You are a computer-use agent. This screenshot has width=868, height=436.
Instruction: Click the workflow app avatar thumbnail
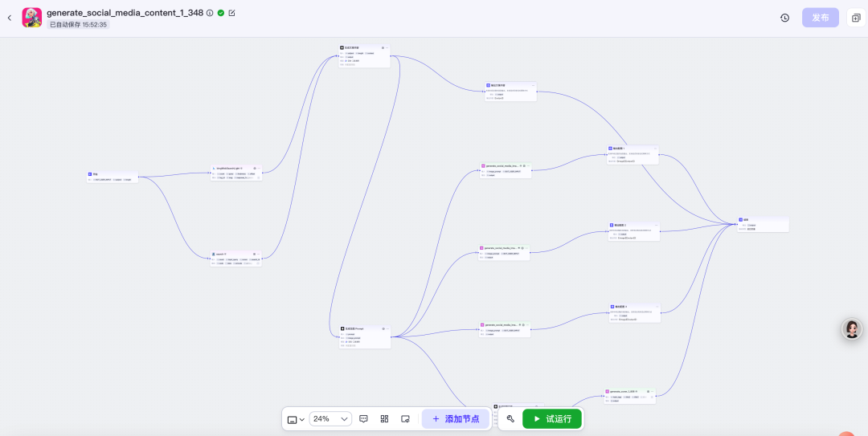pyautogui.click(x=32, y=18)
